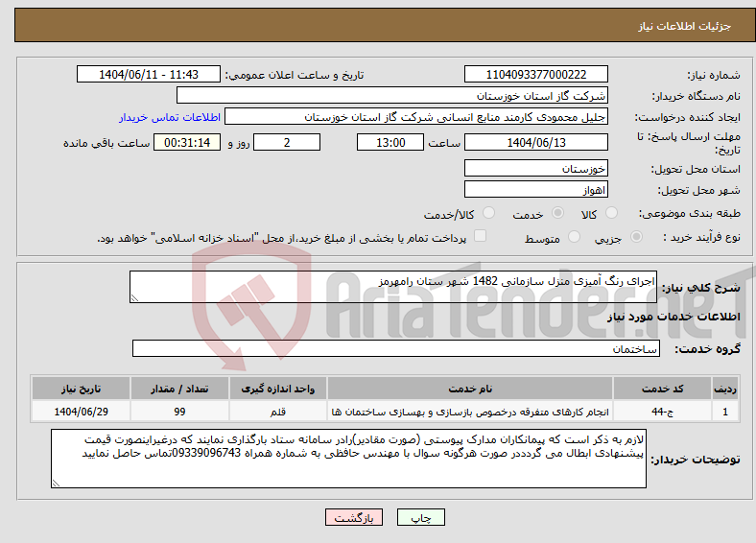Click the نوع فرآیند خرید label

[x=702, y=237]
